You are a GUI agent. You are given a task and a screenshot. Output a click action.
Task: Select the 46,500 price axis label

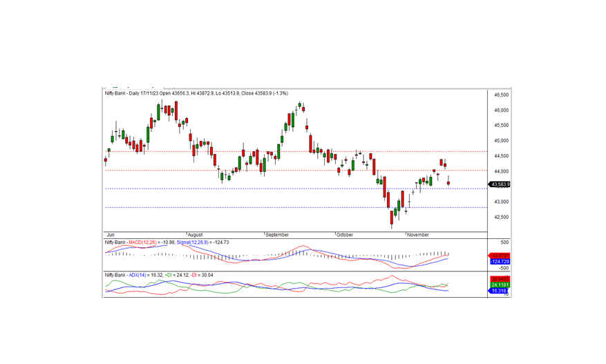click(x=501, y=95)
